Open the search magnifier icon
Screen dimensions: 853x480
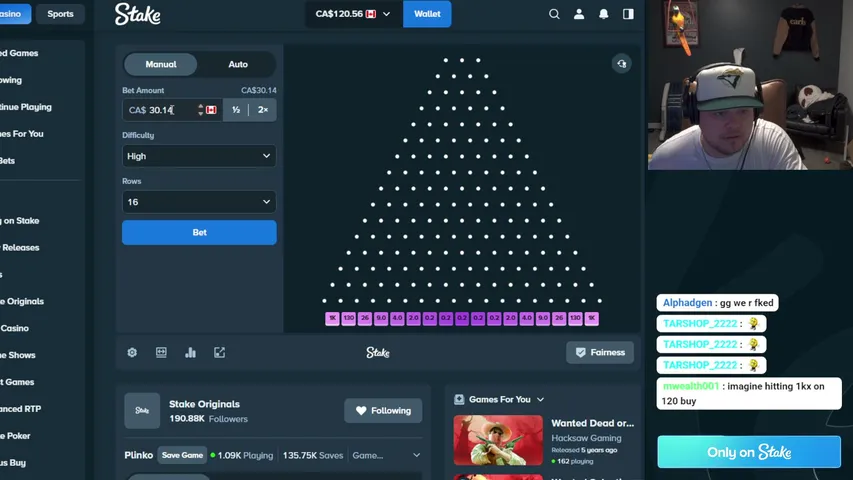pos(554,14)
